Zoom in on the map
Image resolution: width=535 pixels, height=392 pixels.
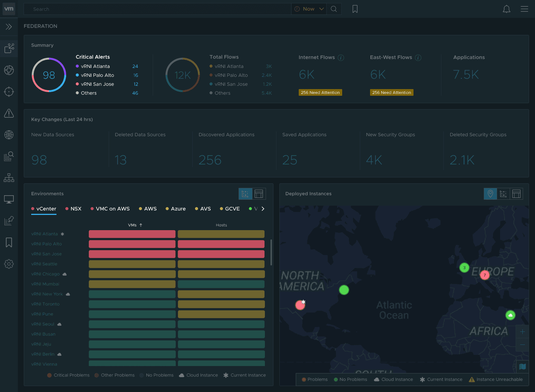522,331
